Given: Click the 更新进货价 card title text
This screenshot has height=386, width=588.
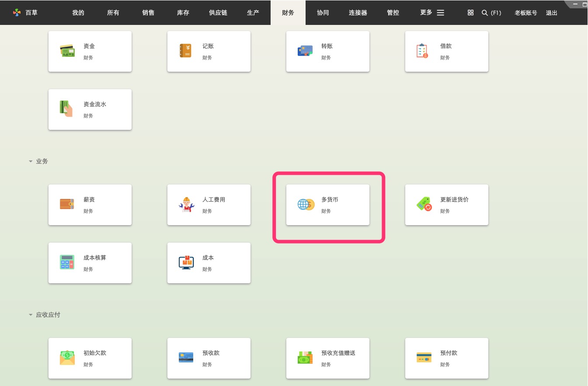Looking at the screenshot, I should 454,200.
